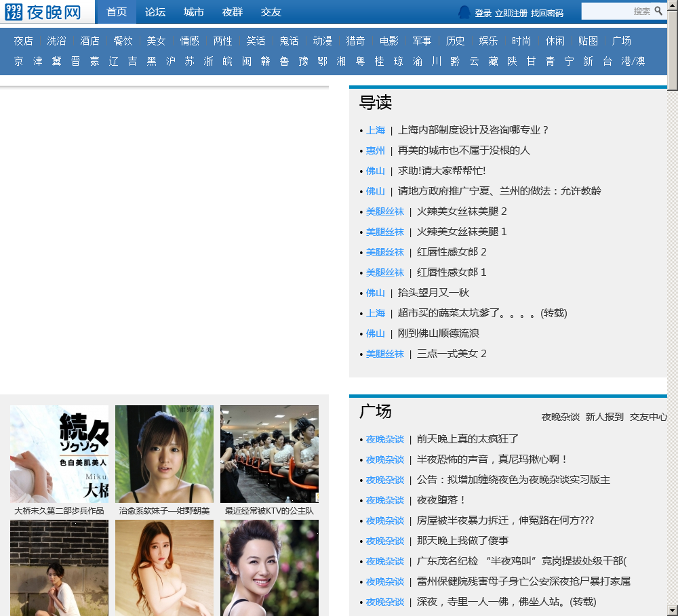Image resolution: width=678 pixels, height=616 pixels.
Task: Open 求助!请大家帮帮忙! post
Action: [441, 171]
